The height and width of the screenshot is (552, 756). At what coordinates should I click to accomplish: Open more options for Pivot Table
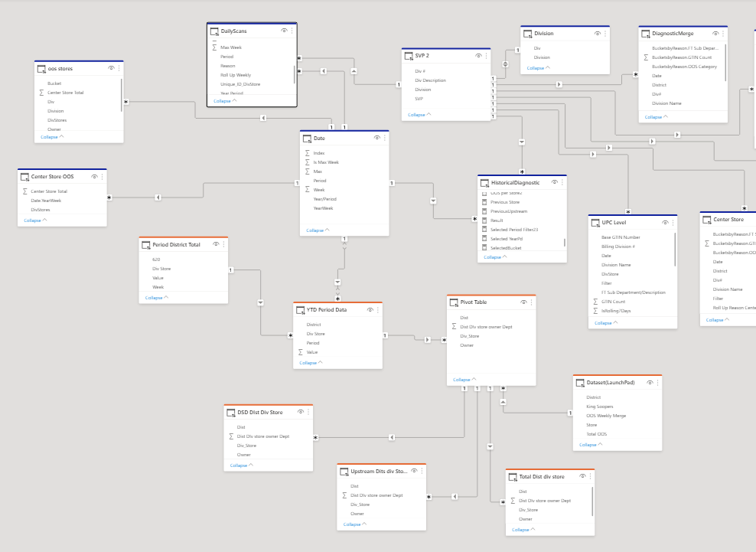[x=531, y=302]
